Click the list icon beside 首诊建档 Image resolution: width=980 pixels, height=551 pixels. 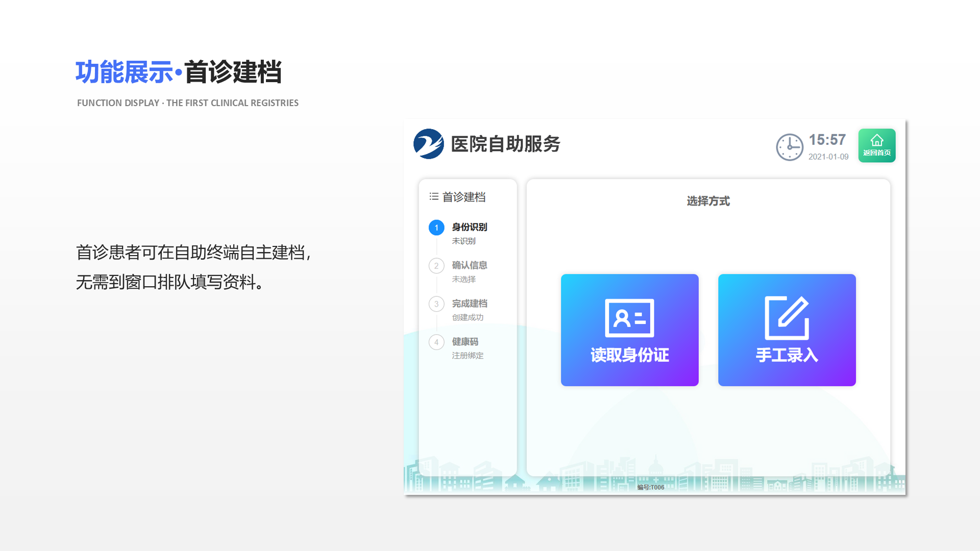[434, 196]
